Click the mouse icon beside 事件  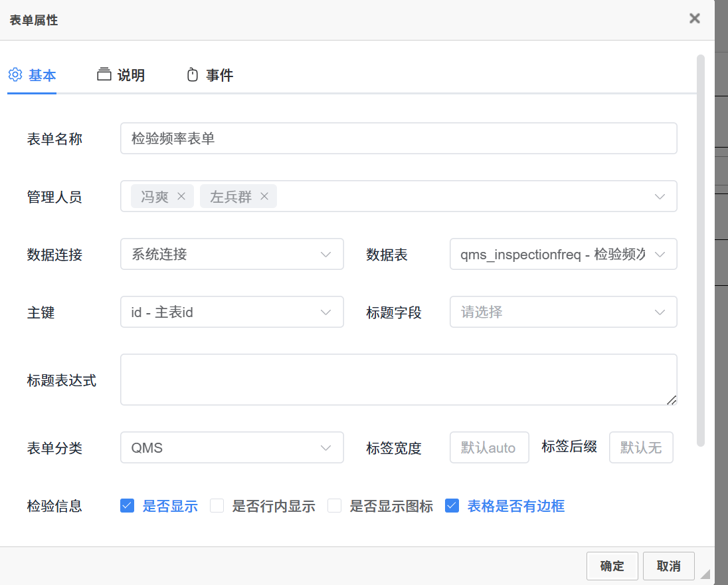(x=193, y=75)
